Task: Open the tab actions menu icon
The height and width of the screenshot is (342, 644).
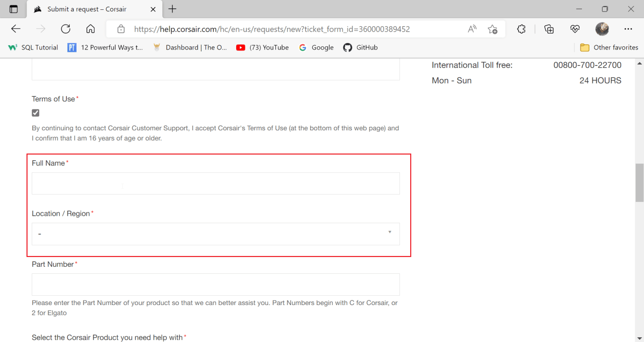Action: click(14, 9)
